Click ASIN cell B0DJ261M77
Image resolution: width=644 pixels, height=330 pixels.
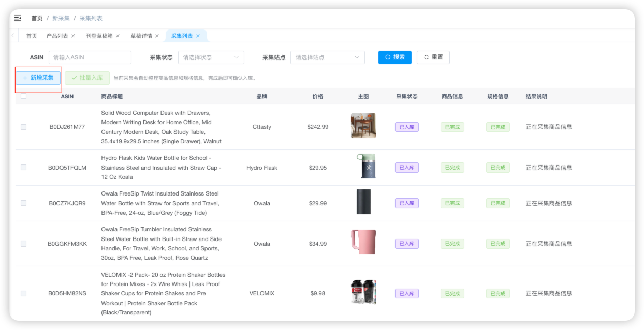67,127
